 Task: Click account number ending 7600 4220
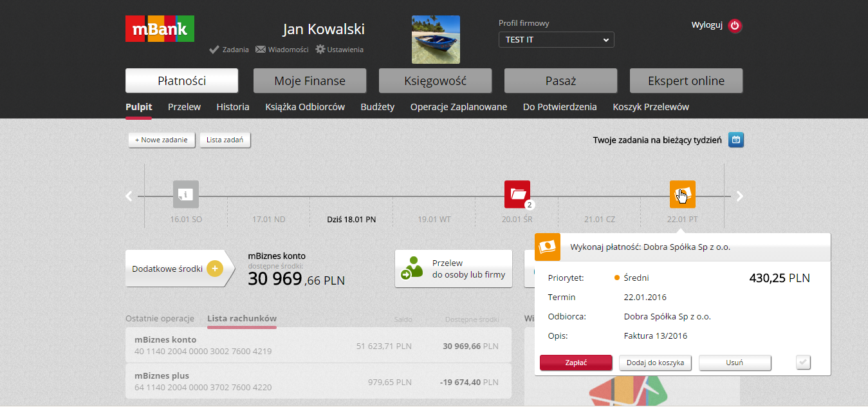[x=203, y=388]
